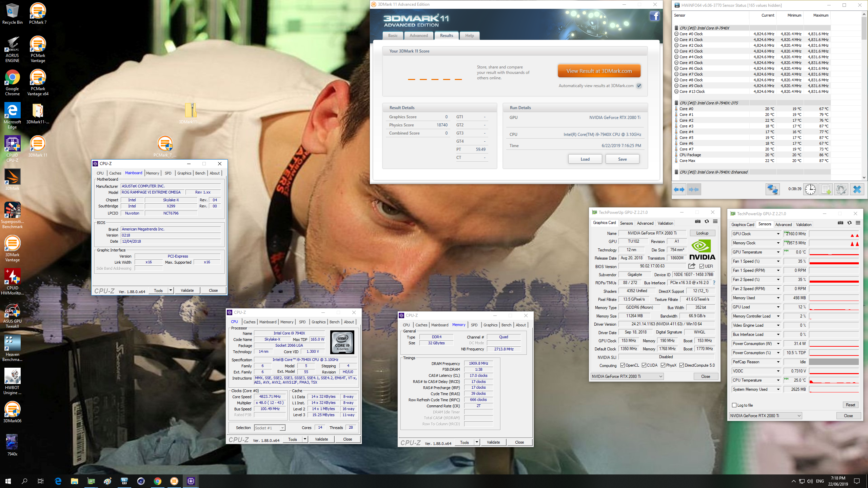868x488 pixels.
Task: Toggle PhysX checkbox in GPU-Z
Action: tap(663, 365)
